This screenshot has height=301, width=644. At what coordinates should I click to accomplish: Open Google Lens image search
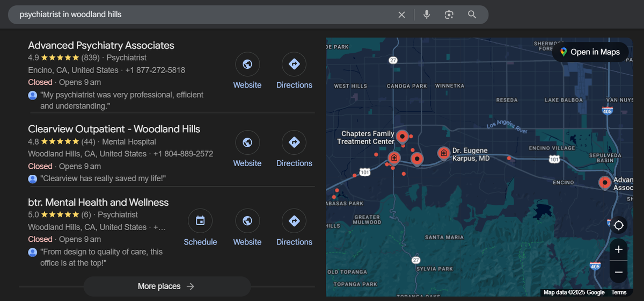(x=449, y=15)
